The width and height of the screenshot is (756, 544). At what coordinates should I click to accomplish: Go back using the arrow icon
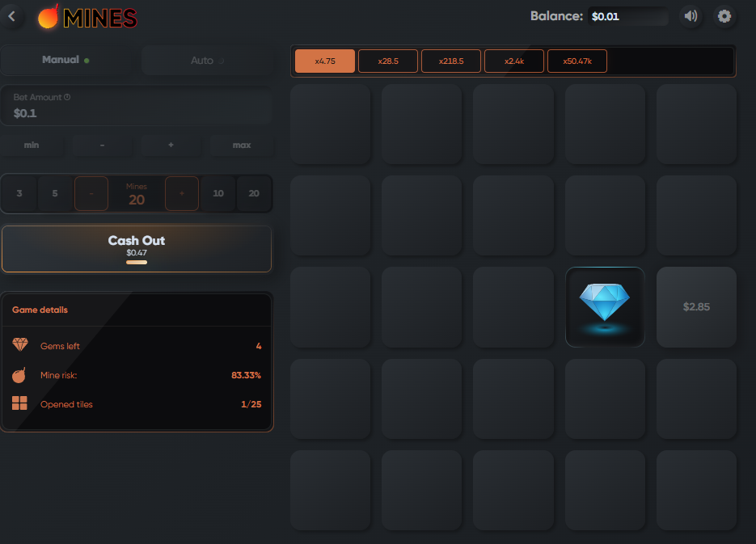point(12,16)
